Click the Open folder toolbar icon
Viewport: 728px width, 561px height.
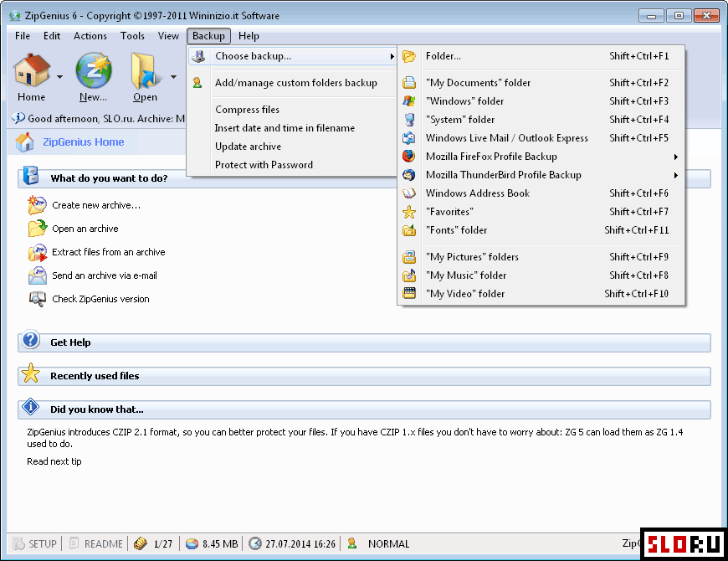pyautogui.click(x=145, y=70)
